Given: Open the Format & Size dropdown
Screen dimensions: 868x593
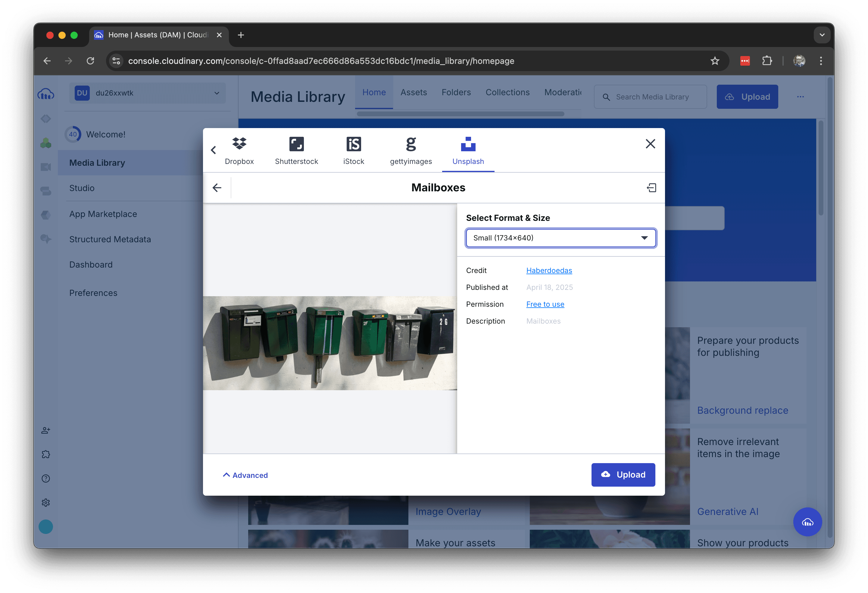Looking at the screenshot, I should point(560,238).
